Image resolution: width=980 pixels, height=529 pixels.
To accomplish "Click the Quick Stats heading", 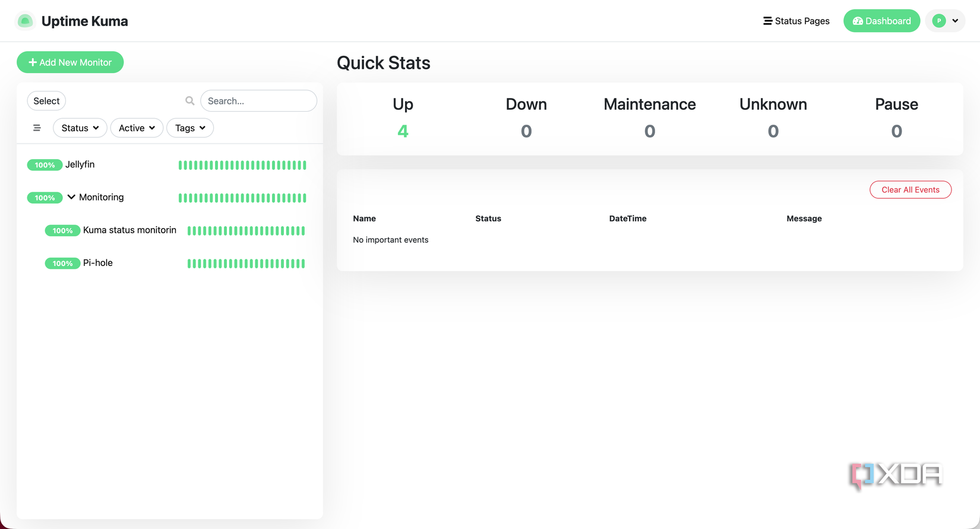I will (x=384, y=63).
